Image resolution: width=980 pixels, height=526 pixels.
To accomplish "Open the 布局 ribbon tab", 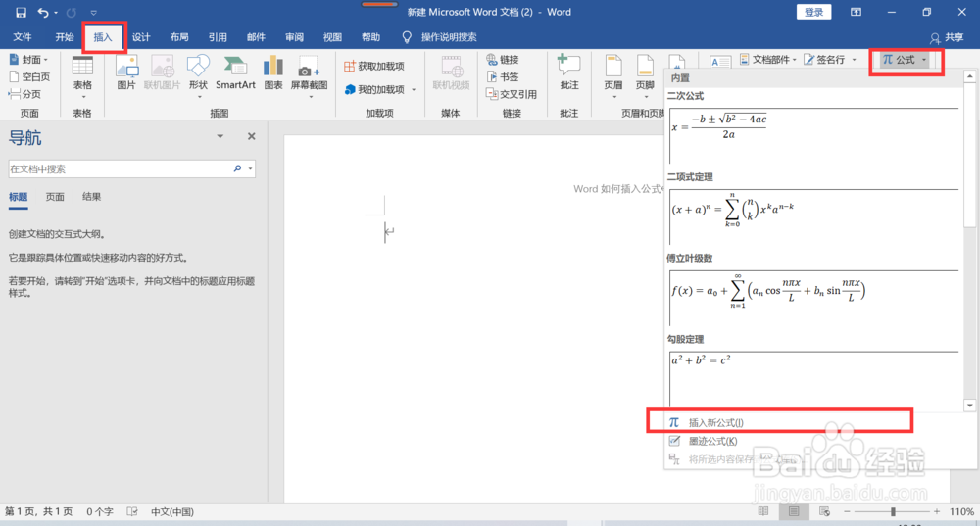I will (x=179, y=37).
